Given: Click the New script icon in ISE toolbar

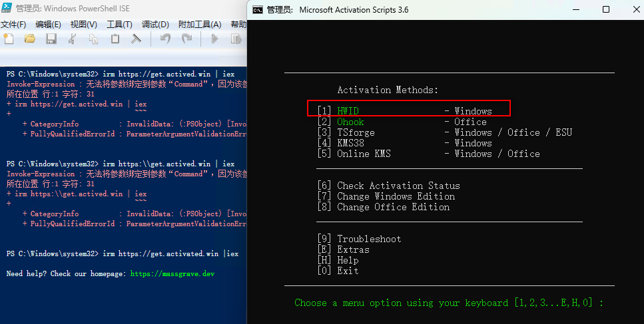Looking at the screenshot, I should click(9, 39).
